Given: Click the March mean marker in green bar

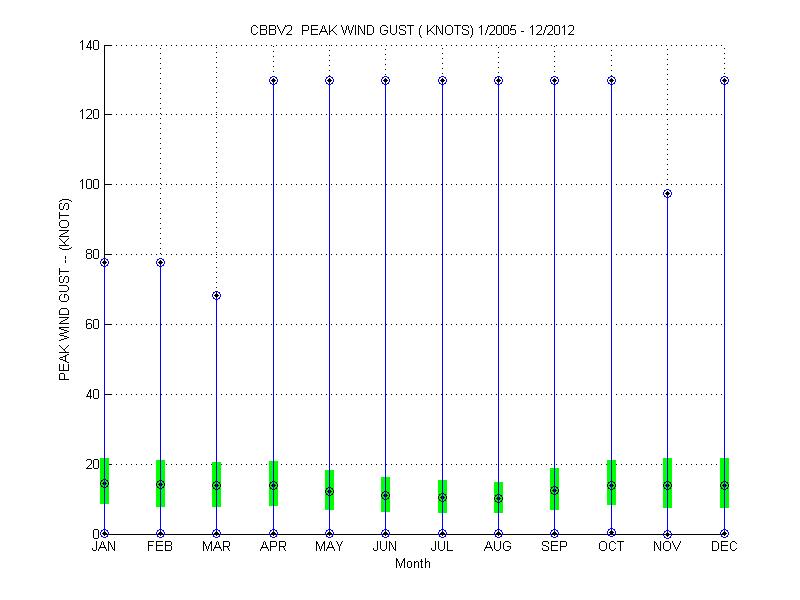Looking at the screenshot, I should coord(216,485).
